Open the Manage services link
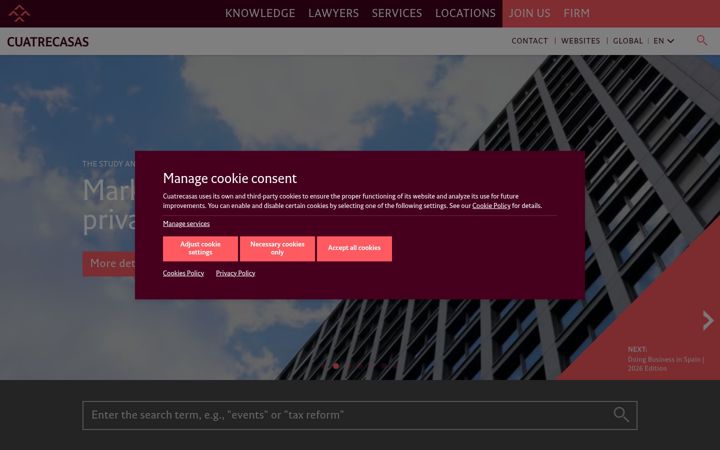Image resolution: width=720 pixels, height=450 pixels. [x=186, y=224]
